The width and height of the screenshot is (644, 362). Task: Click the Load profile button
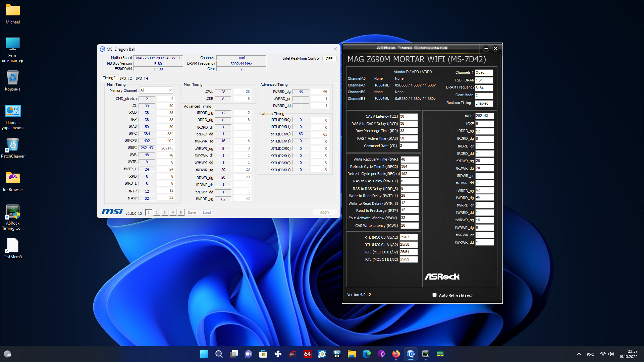point(207,213)
